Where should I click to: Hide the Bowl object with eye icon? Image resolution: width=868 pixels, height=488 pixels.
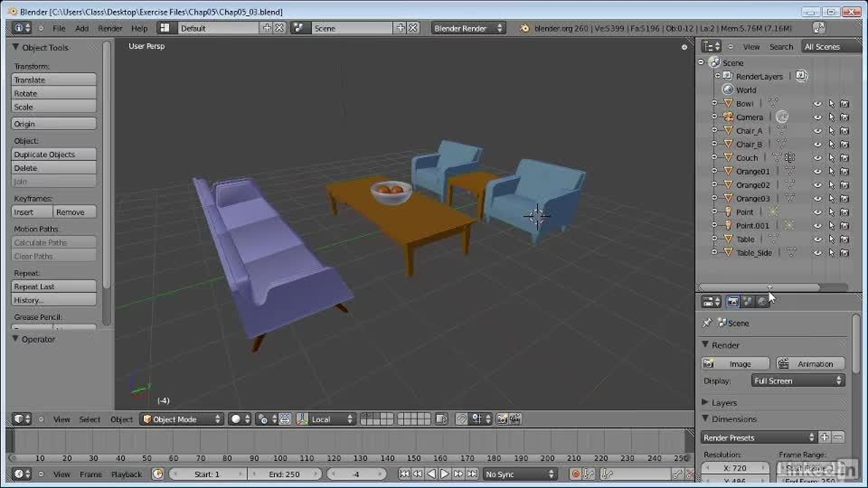(x=818, y=104)
